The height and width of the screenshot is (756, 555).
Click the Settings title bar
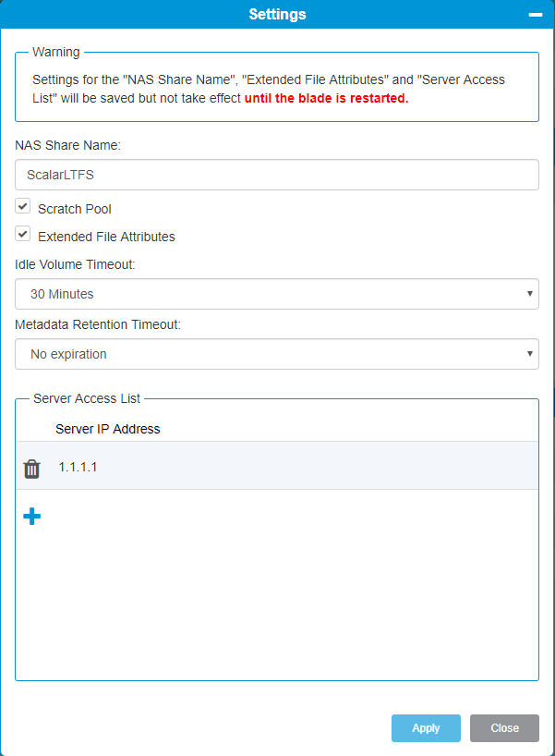pos(277,14)
